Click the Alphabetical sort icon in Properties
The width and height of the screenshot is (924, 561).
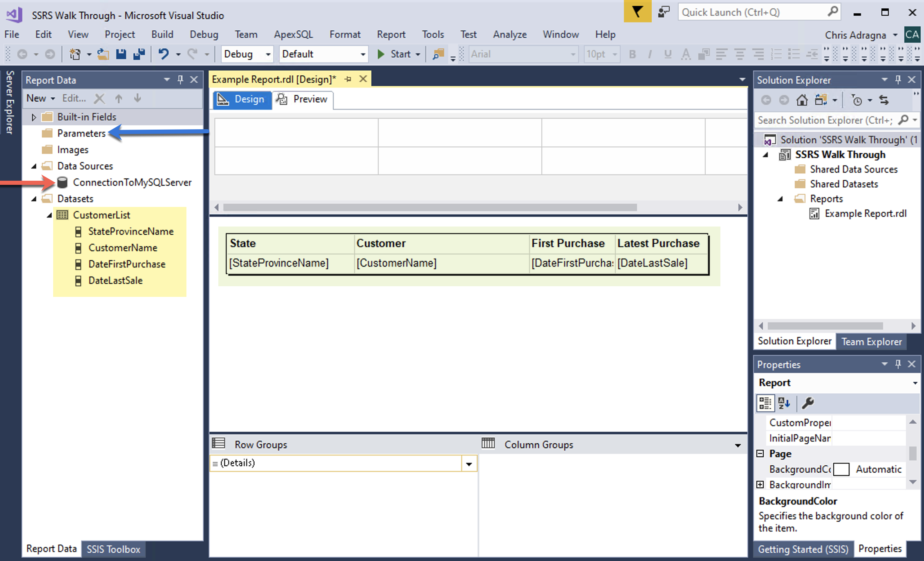(x=784, y=403)
